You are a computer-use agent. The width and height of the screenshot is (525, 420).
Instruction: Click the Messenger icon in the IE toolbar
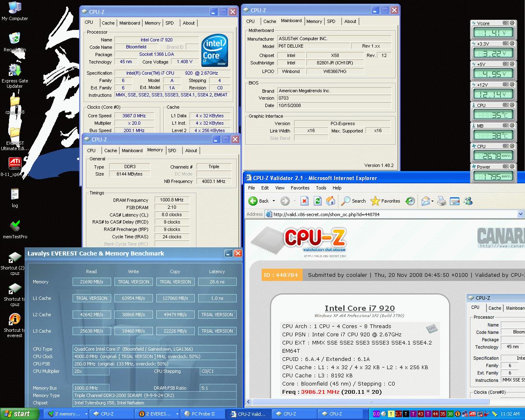(468, 201)
